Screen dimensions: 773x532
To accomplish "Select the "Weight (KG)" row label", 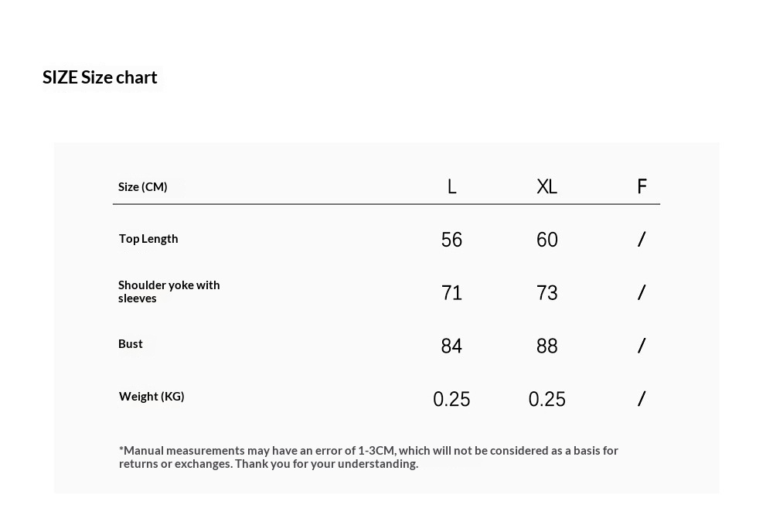I will 152,397.
